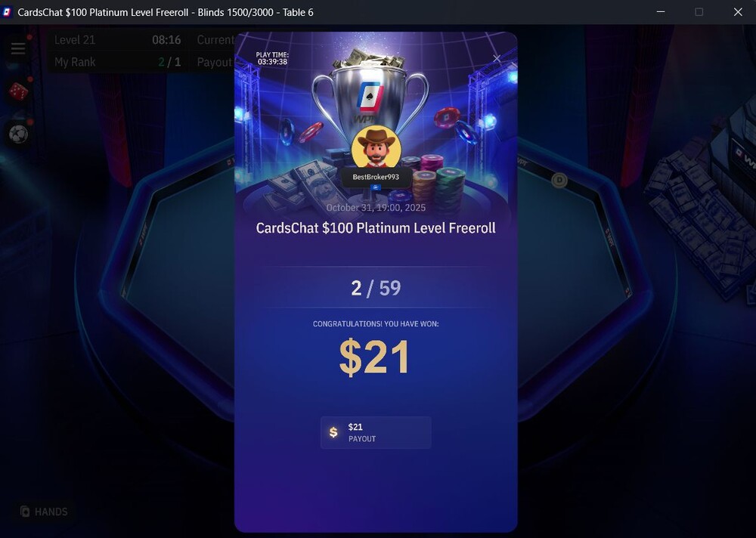Close the tournament result popup
756x538 pixels.
497,59
